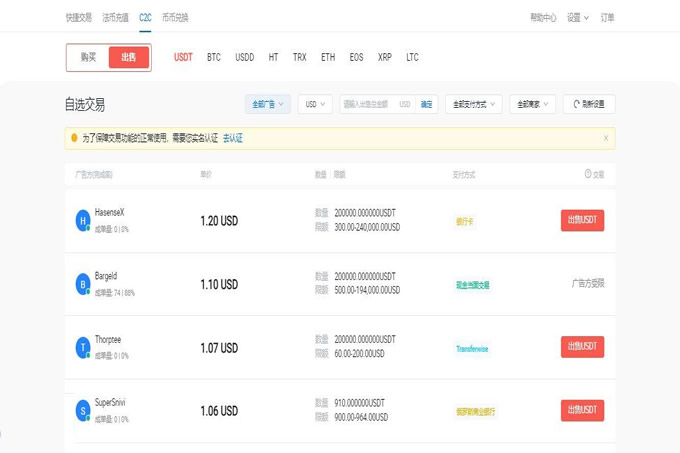
Task: Click the orange warning icon in notice
Action: pos(74,138)
